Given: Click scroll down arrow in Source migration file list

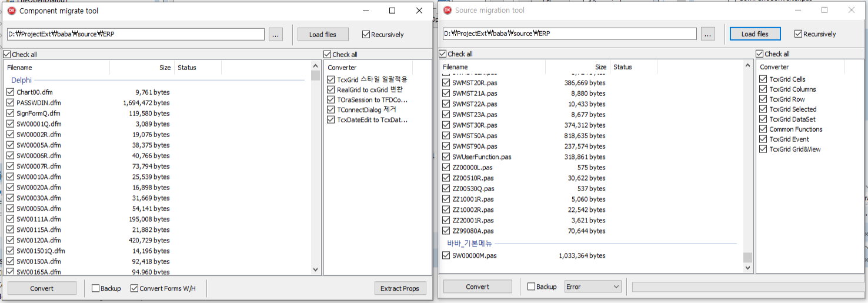Looking at the screenshot, I should [x=747, y=268].
